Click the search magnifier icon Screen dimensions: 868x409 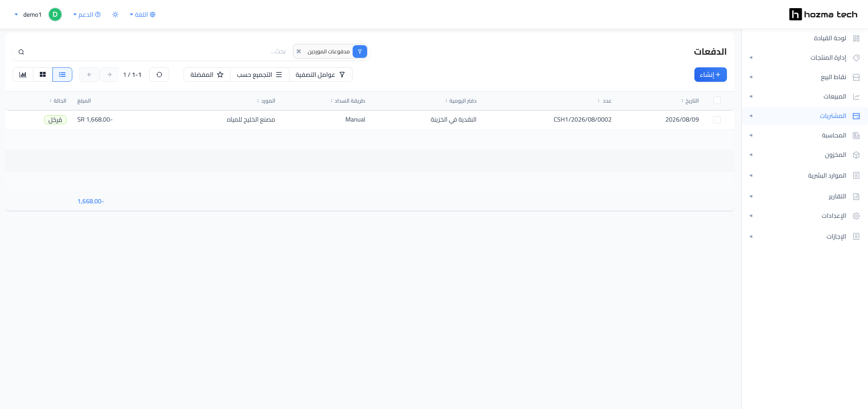point(21,52)
